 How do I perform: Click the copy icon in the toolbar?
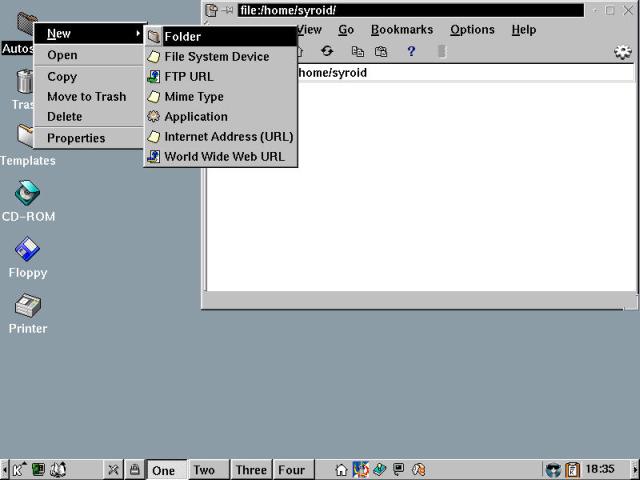357,51
